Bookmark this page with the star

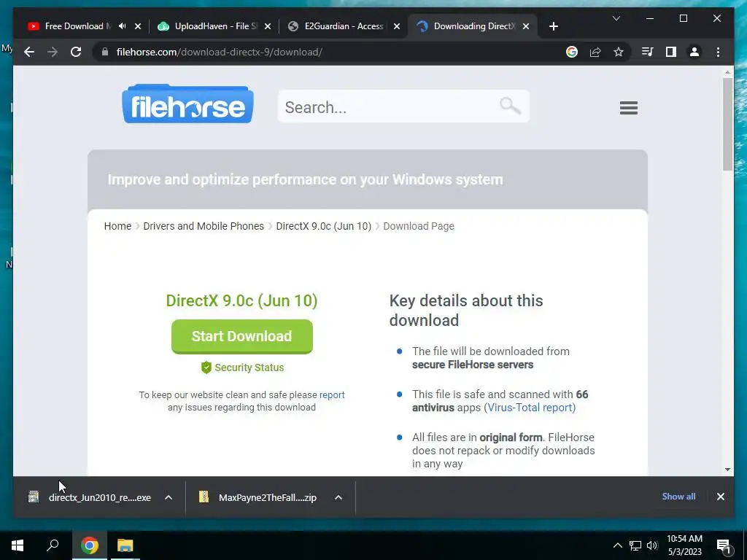click(x=619, y=52)
